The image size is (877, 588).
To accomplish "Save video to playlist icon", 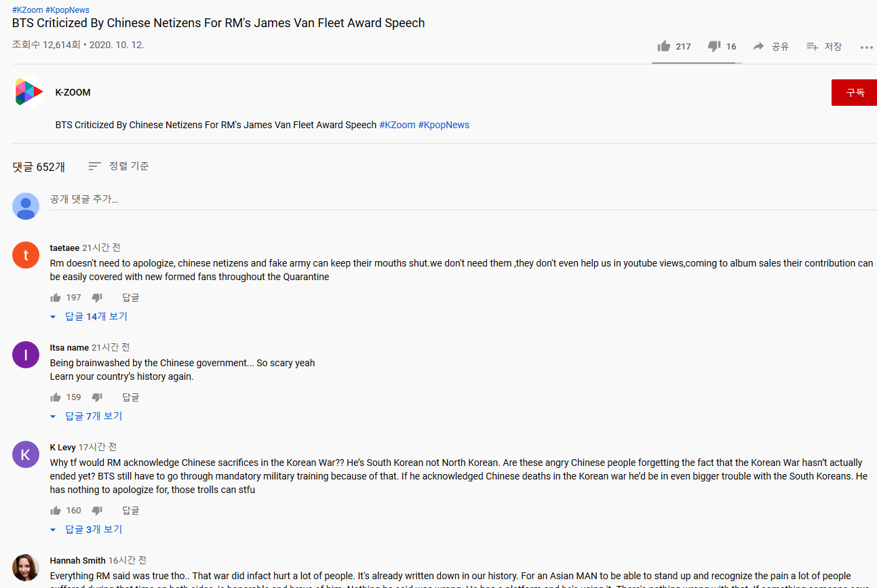I will 812,46.
